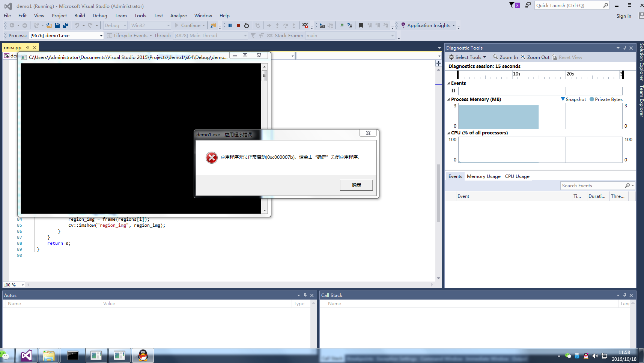Zoom Out of the diagnostics timeline
The width and height of the screenshot is (644, 363).
[x=535, y=57]
